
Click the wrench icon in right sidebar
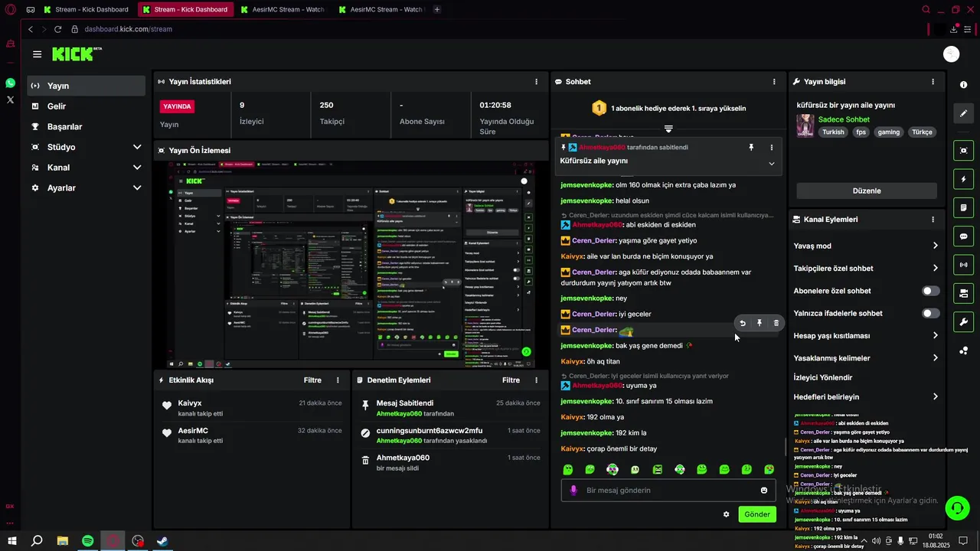(963, 322)
